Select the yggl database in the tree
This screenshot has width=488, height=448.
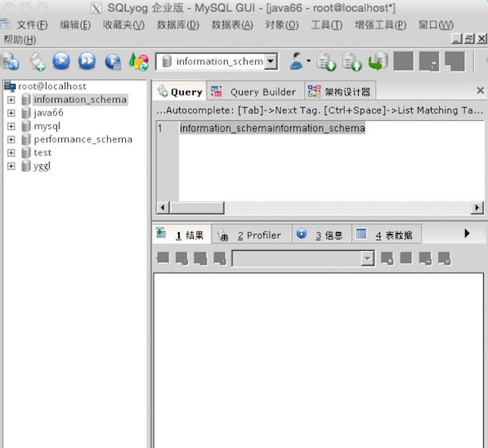pos(42,166)
